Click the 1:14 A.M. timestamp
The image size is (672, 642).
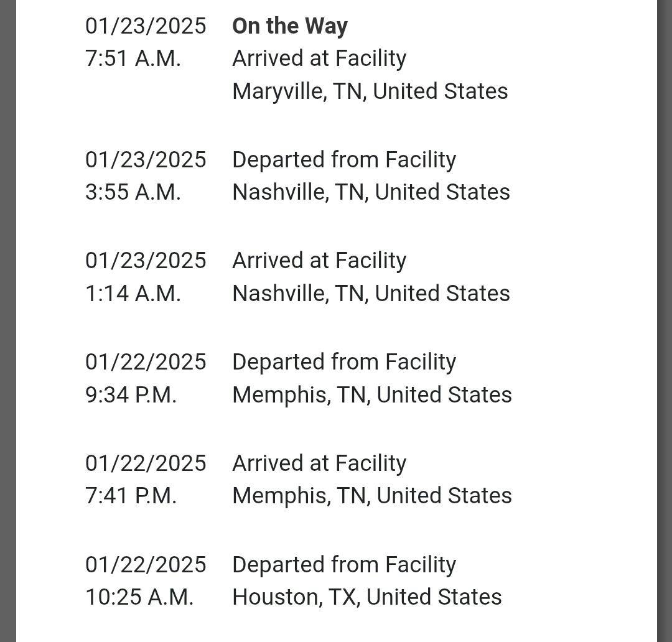point(133,294)
